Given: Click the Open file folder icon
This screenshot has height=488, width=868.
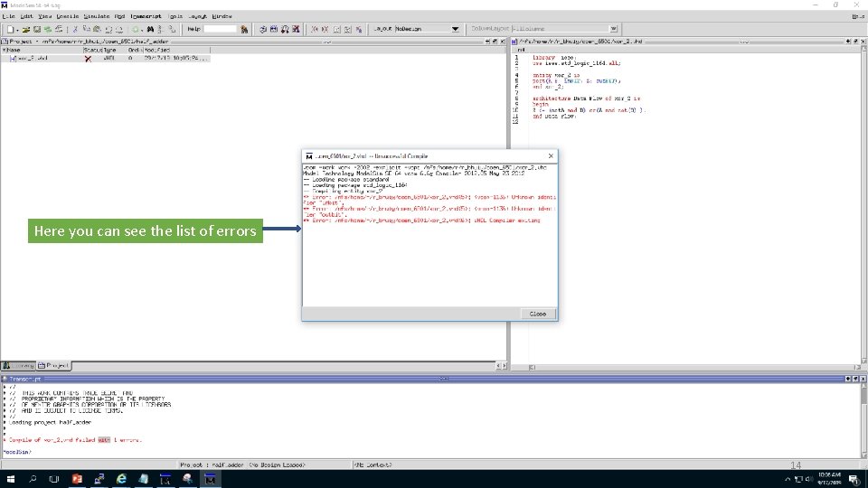Looking at the screenshot, I should click(x=26, y=29).
